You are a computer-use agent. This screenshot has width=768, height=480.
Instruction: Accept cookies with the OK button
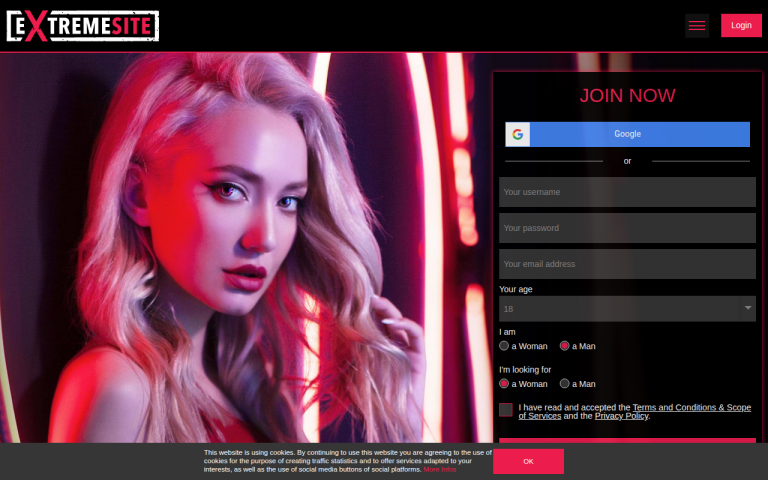pyautogui.click(x=528, y=461)
